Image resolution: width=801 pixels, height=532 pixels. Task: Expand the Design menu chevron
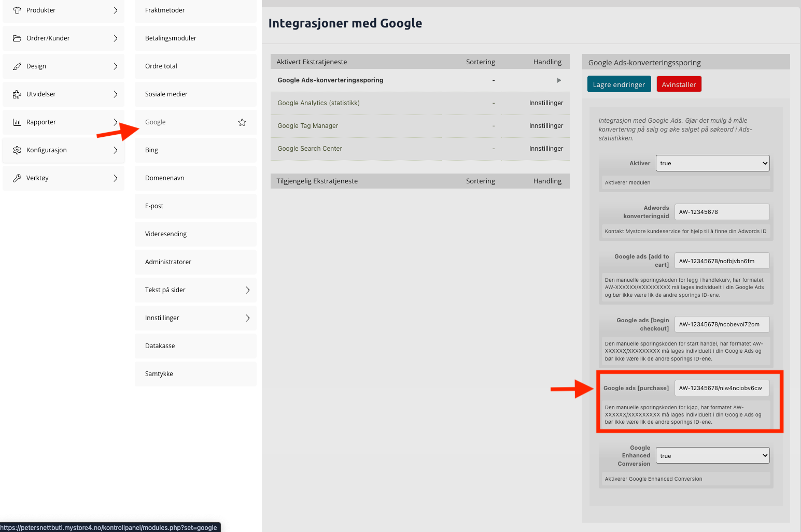coord(116,66)
